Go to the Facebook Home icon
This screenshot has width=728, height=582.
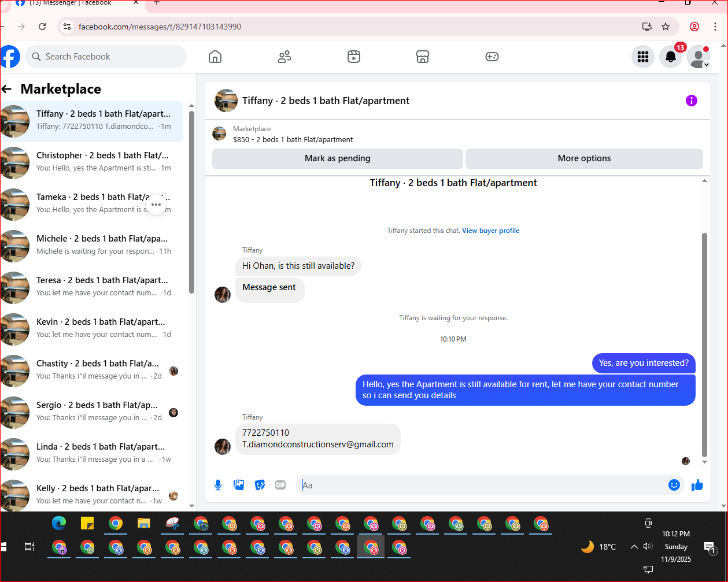(x=215, y=57)
